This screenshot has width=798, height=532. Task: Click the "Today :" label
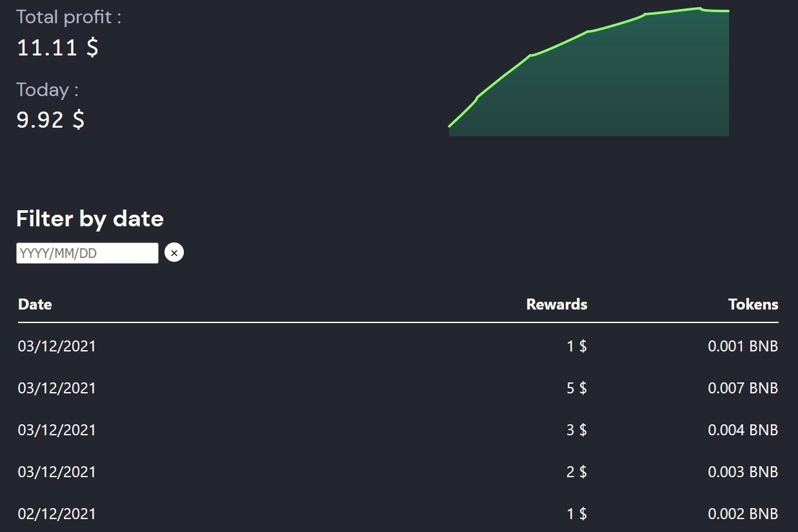[x=47, y=90]
